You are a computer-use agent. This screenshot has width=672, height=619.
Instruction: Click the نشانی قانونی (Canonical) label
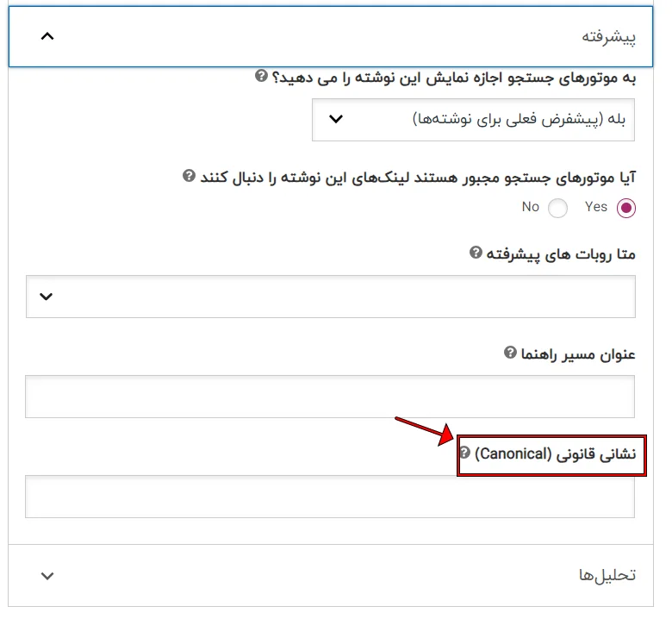[555, 453]
